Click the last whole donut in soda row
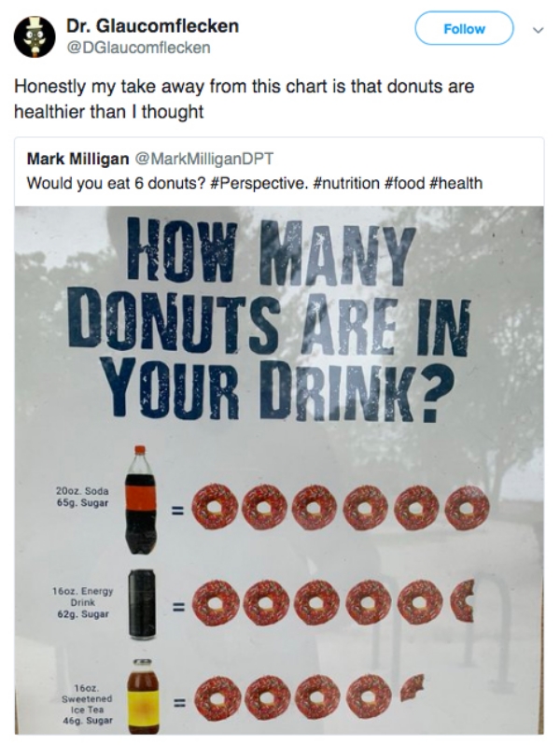The image size is (560, 745). pos(467,509)
